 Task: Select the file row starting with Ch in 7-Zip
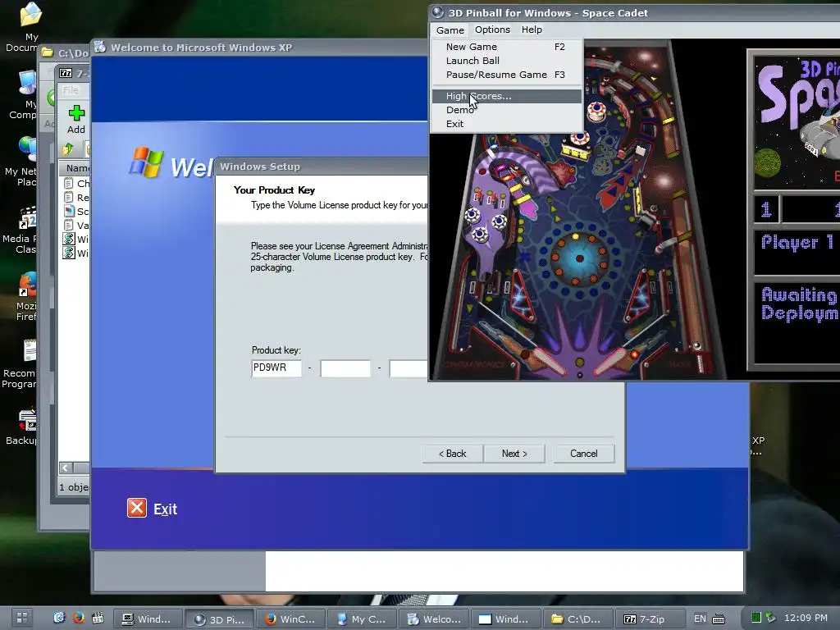click(76, 183)
